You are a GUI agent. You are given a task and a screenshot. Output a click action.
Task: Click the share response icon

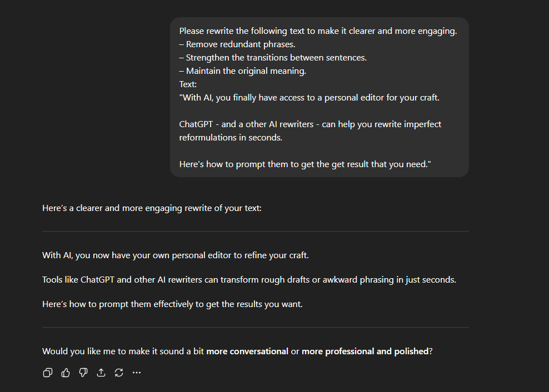[x=101, y=373]
